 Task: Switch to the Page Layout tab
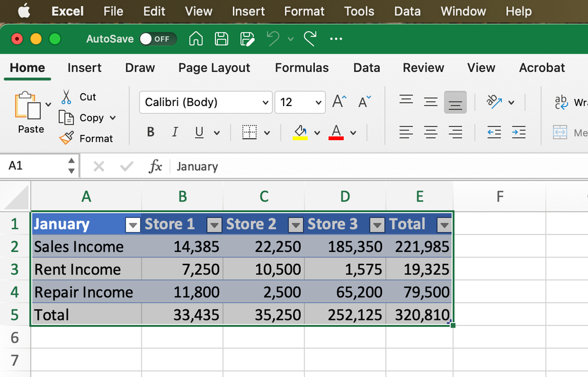[214, 68]
